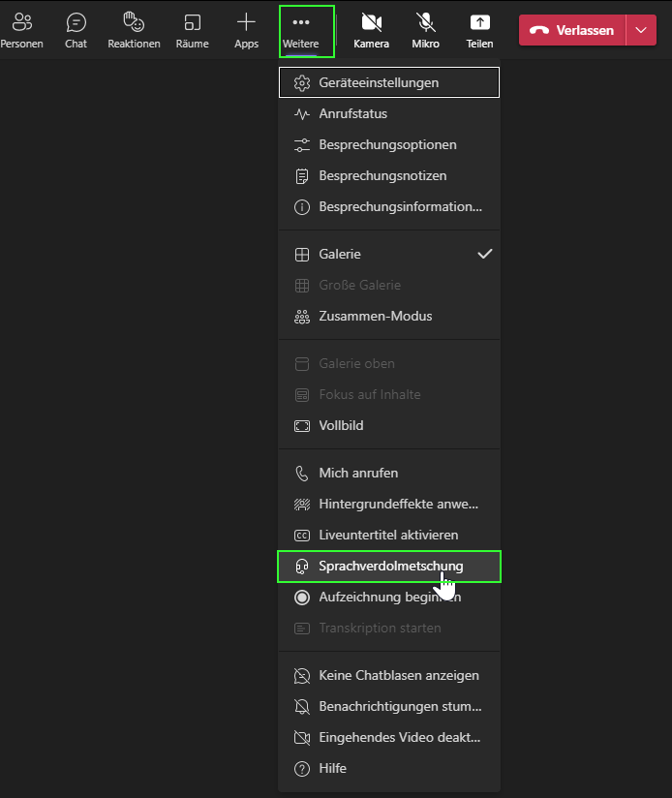672x798 pixels.
Task: Expand the arrow next to Verlassen
Action: pyautogui.click(x=640, y=30)
